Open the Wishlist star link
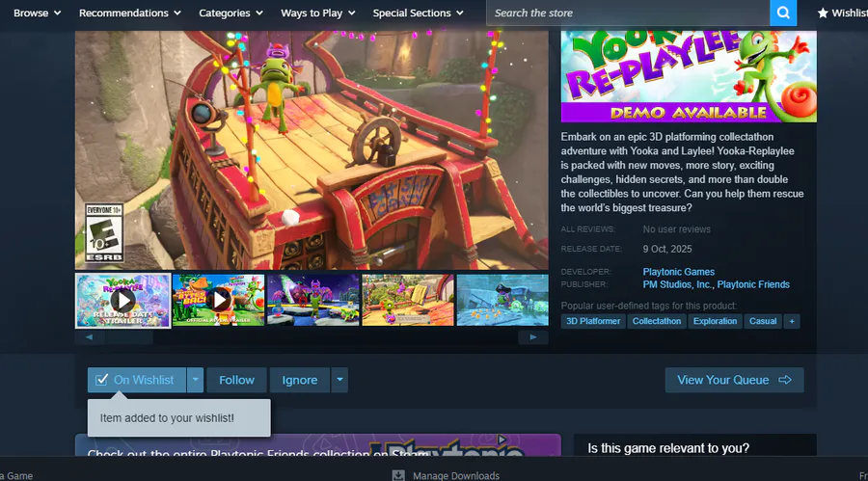The image size is (868, 481). (842, 13)
